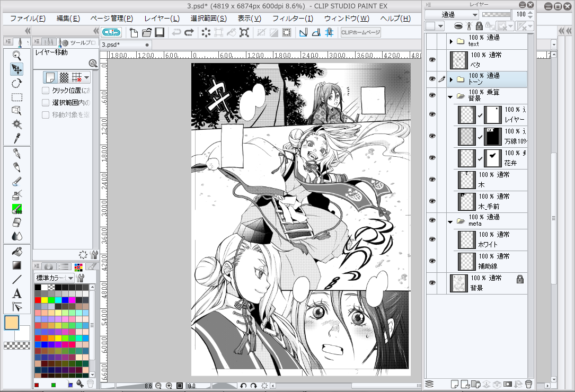The image size is (575, 392).
Task: Hide the ベタ layer
Action: coord(432,59)
